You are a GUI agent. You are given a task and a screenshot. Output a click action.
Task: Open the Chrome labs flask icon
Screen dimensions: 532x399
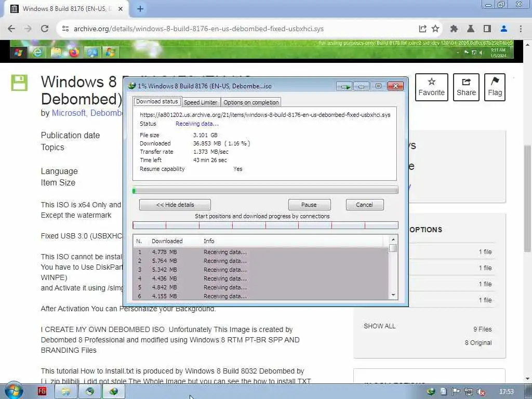click(471, 29)
